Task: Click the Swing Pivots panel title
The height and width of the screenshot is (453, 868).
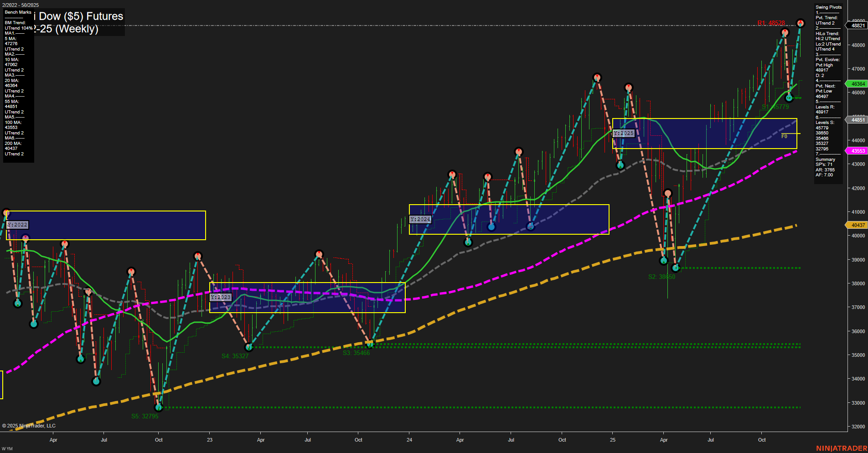Action: pos(828,7)
